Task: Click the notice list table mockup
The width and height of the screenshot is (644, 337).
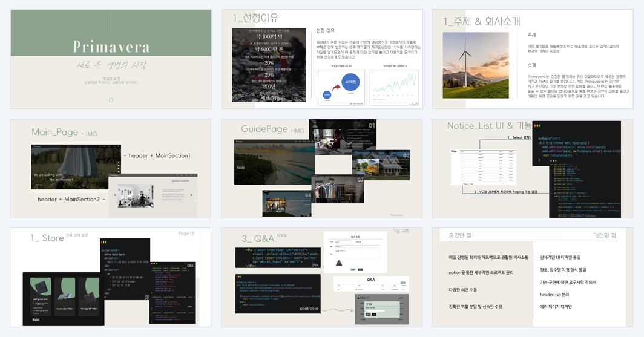Action: (484, 168)
